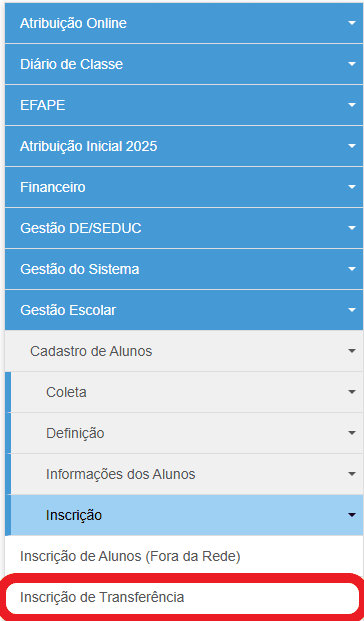Open the Diário de Classe menu
Image resolution: width=364 pixels, height=621 pixels.
(x=184, y=64)
